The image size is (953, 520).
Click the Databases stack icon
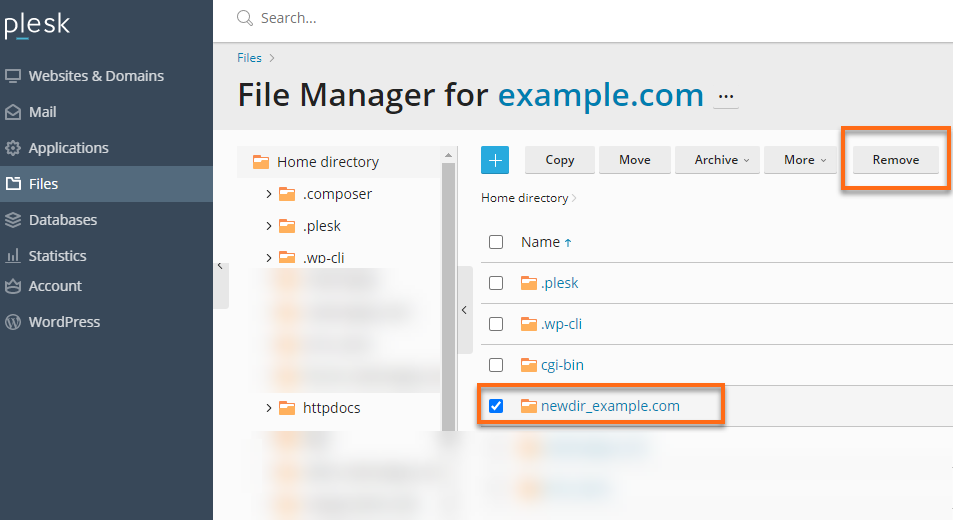point(13,220)
